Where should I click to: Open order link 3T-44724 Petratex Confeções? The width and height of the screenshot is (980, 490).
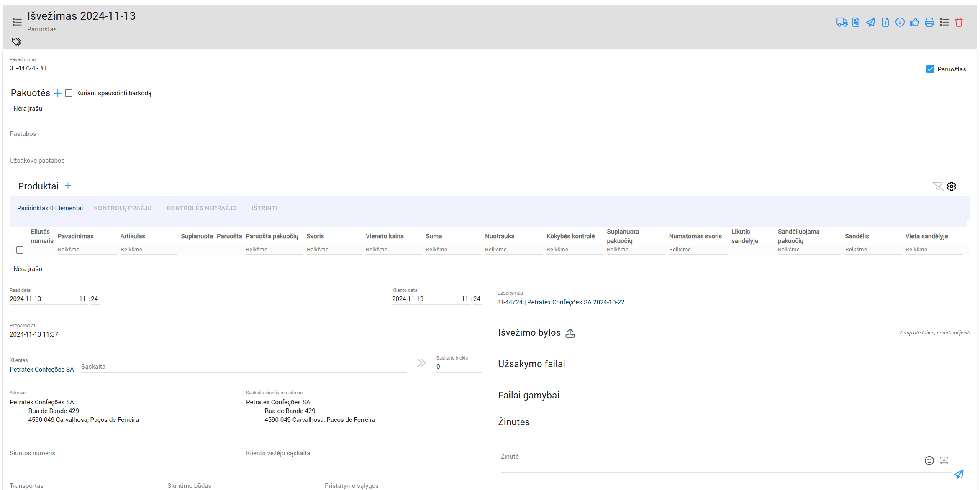tap(560, 302)
